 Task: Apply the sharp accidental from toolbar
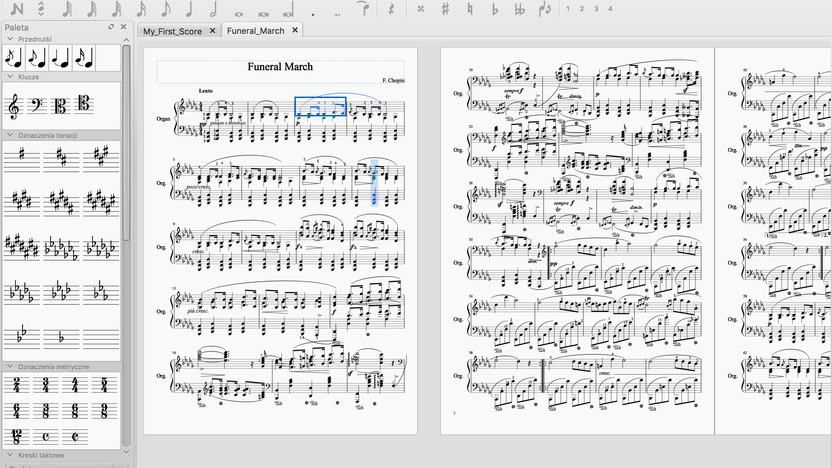(x=445, y=8)
